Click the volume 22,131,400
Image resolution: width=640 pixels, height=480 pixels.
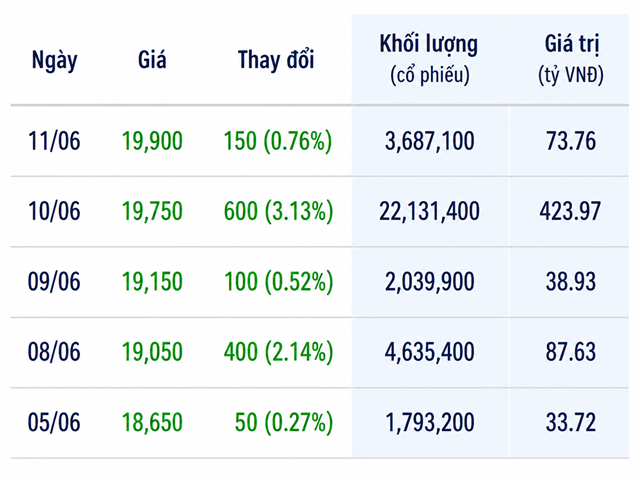[x=429, y=212]
